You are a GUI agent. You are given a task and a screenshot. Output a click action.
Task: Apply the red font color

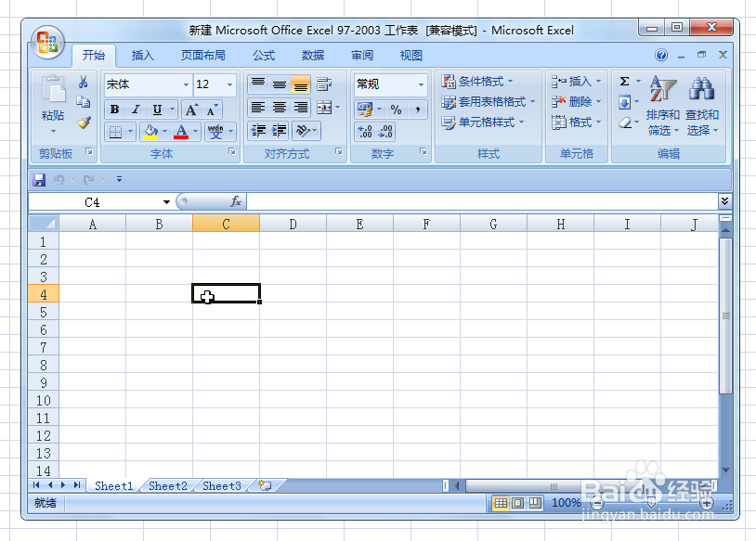pos(181,131)
